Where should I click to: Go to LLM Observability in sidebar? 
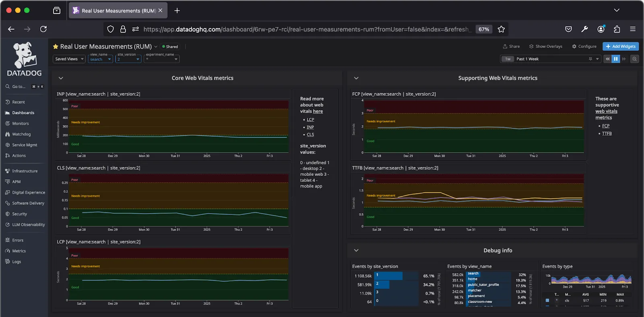click(28, 224)
